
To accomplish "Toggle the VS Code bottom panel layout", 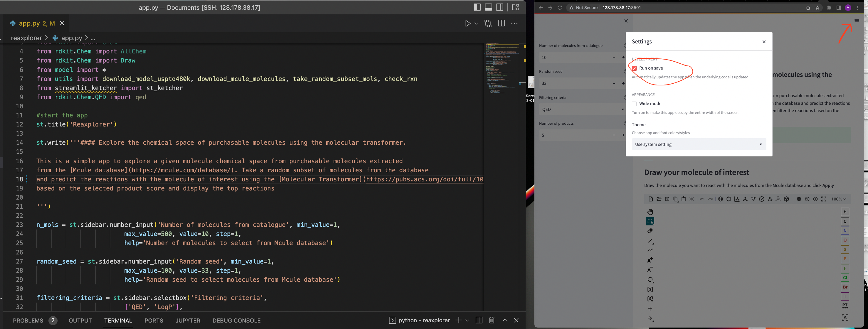I will tap(488, 7).
